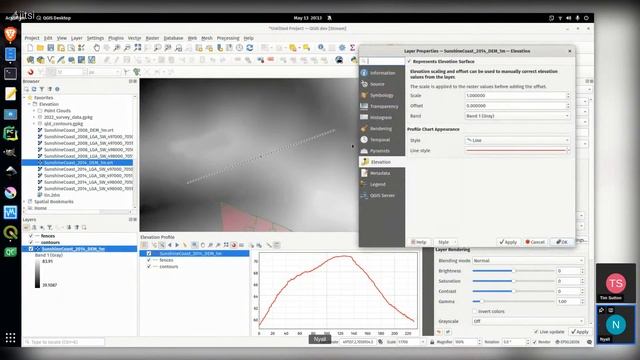
Task: Toggle Live update checkbox
Action: [x=536, y=332]
